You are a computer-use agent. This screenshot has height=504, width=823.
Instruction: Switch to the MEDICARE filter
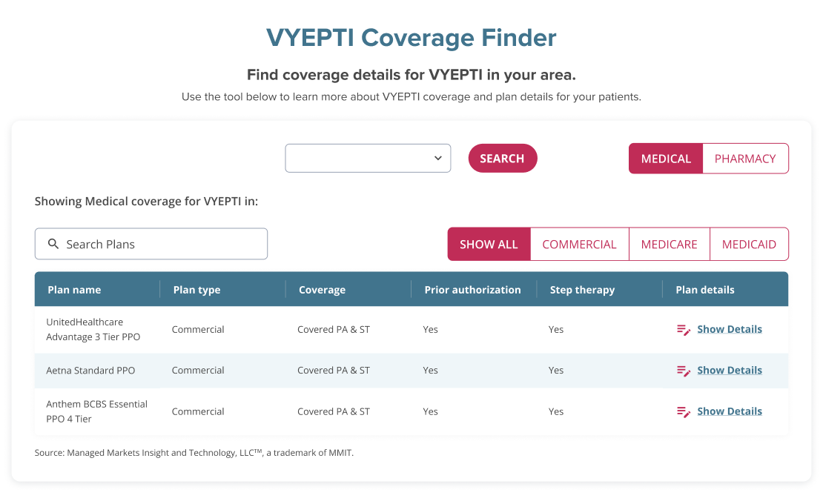coord(669,244)
